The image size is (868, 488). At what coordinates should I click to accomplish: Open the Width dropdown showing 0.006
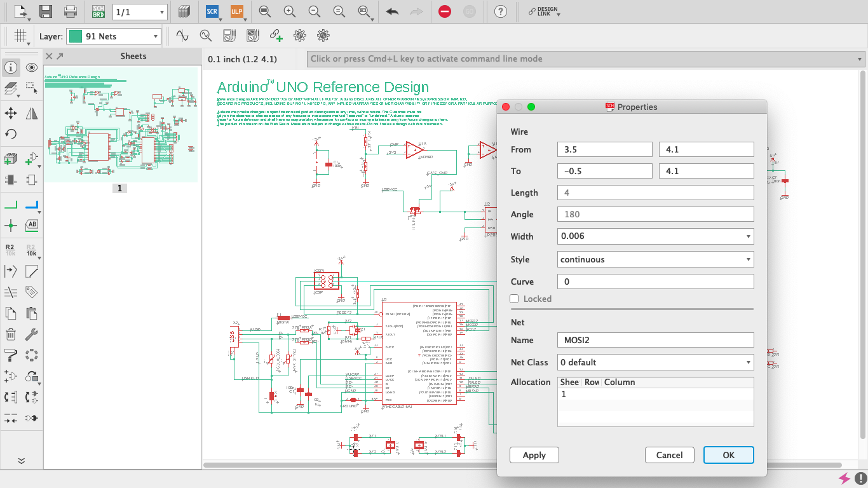pos(656,236)
